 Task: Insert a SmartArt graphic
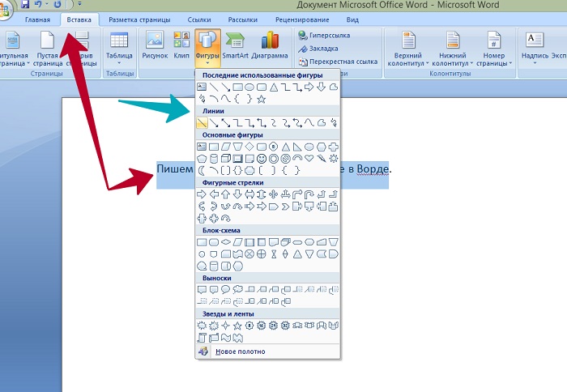point(236,45)
